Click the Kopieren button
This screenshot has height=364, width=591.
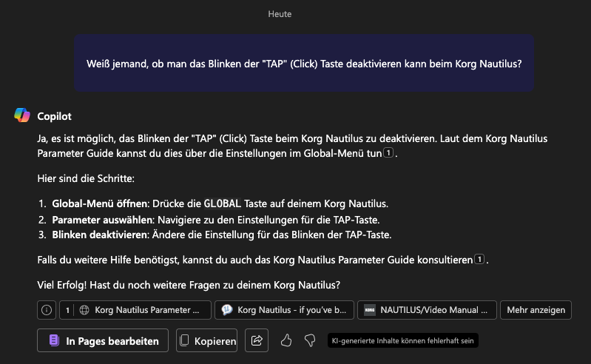click(206, 340)
